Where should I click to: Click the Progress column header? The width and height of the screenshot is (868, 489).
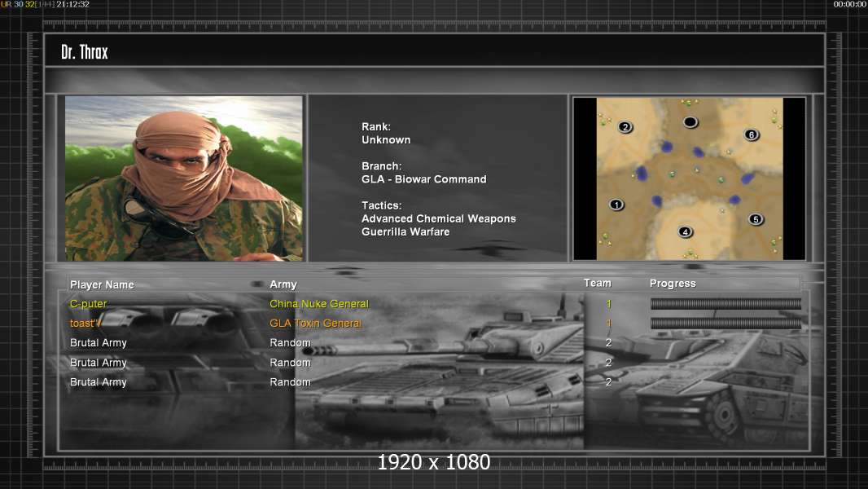tap(673, 284)
